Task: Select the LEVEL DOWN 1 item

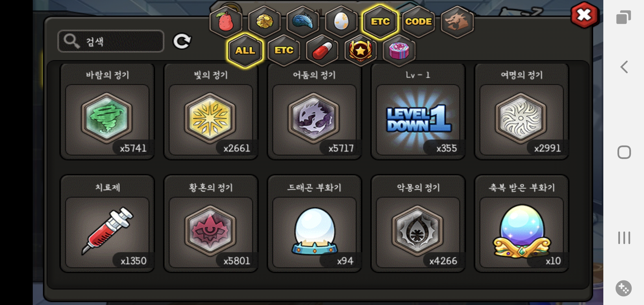Action: 418,112
